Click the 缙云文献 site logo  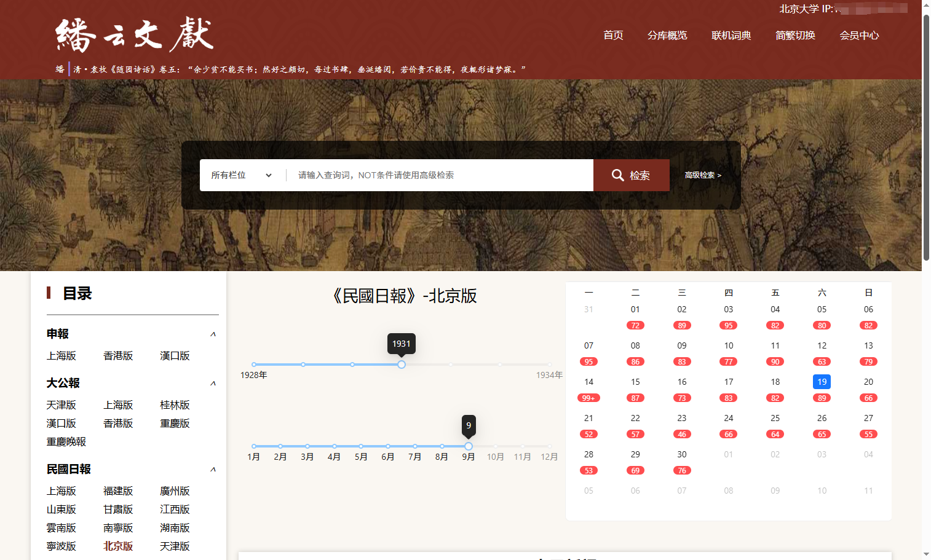click(x=135, y=34)
